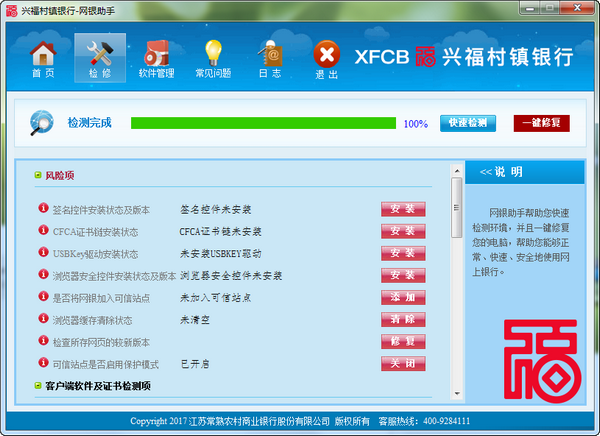Collapse the 风险项 section

click(x=38, y=175)
